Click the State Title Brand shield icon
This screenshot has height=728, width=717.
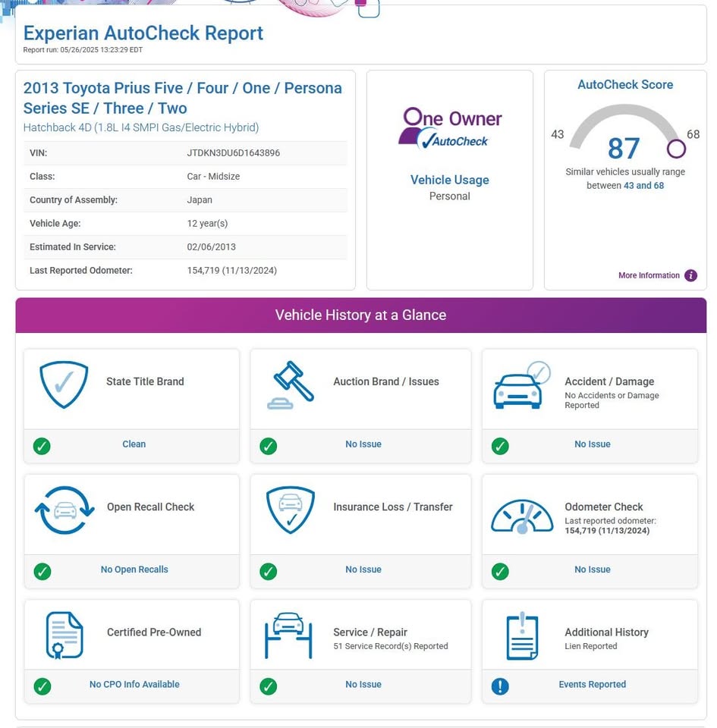click(x=64, y=384)
